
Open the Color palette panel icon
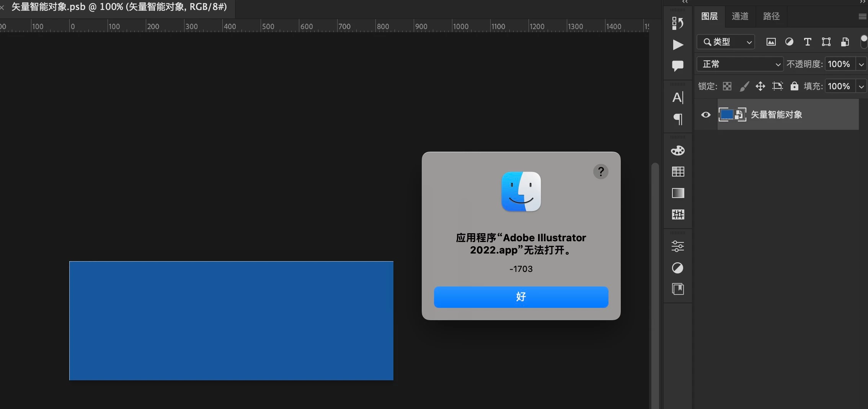tap(677, 151)
